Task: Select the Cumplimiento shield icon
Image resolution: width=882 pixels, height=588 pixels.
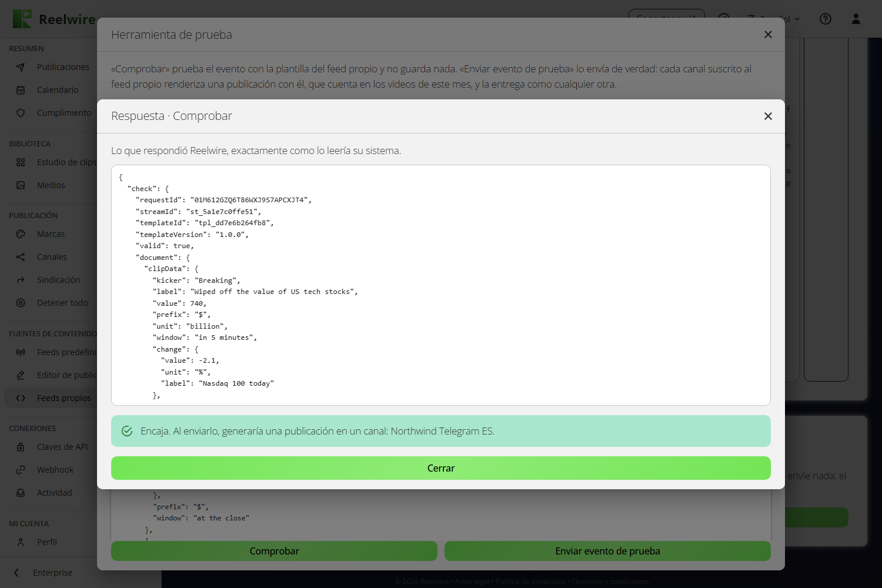Action: pyautogui.click(x=21, y=113)
